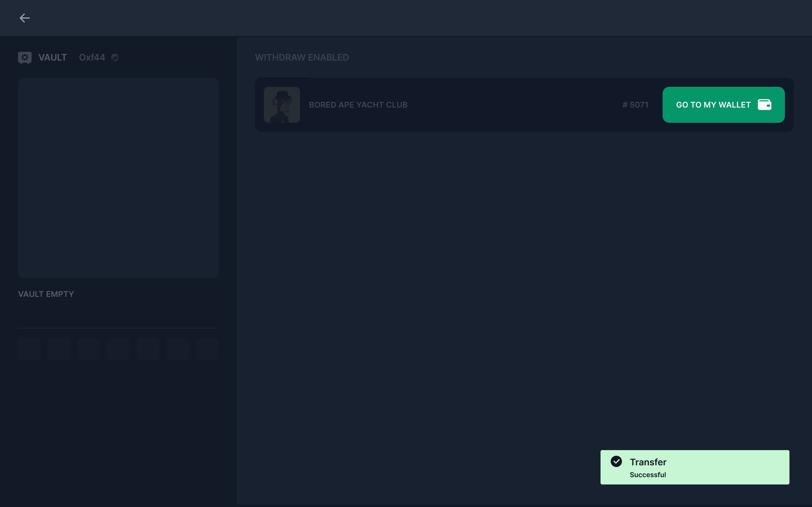Click the 0xf44 vault address
Viewport: 812px width, 507px height.
(x=92, y=58)
